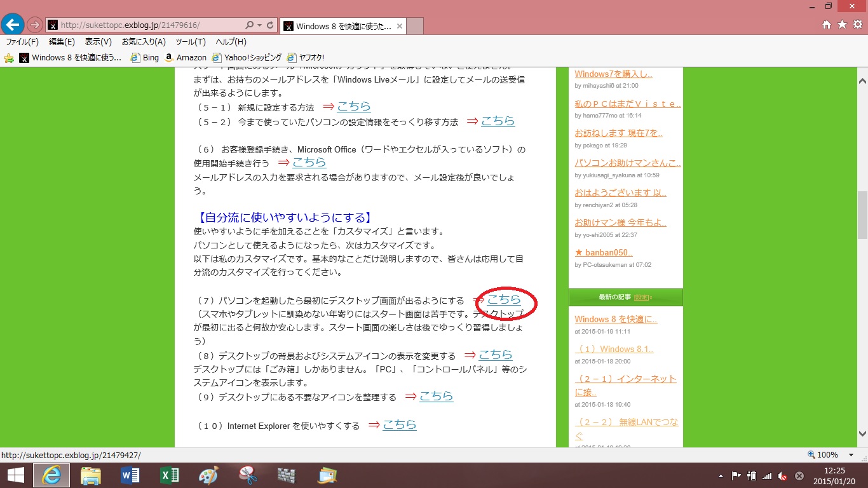Launch Word from the taskbar

130,475
